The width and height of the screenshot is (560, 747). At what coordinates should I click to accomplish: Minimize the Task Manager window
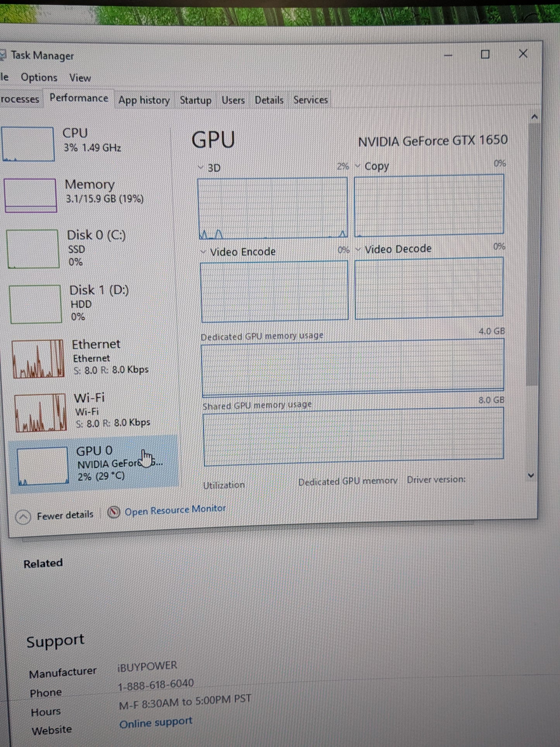[x=448, y=55]
